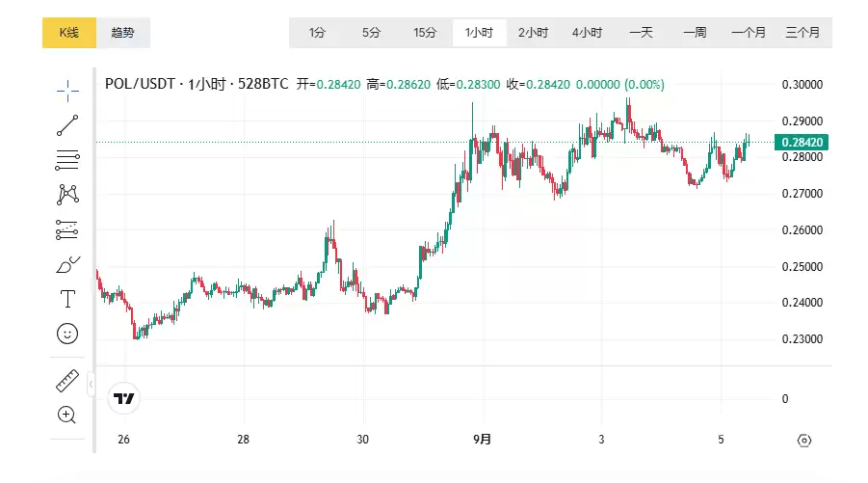The image size is (868, 483).
Task: Select the 15分 timeframe
Action: (425, 33)
